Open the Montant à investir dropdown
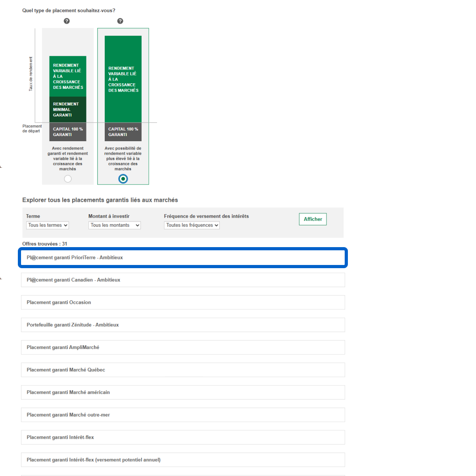The image size is (476, 476). click(x=114, y=225)
